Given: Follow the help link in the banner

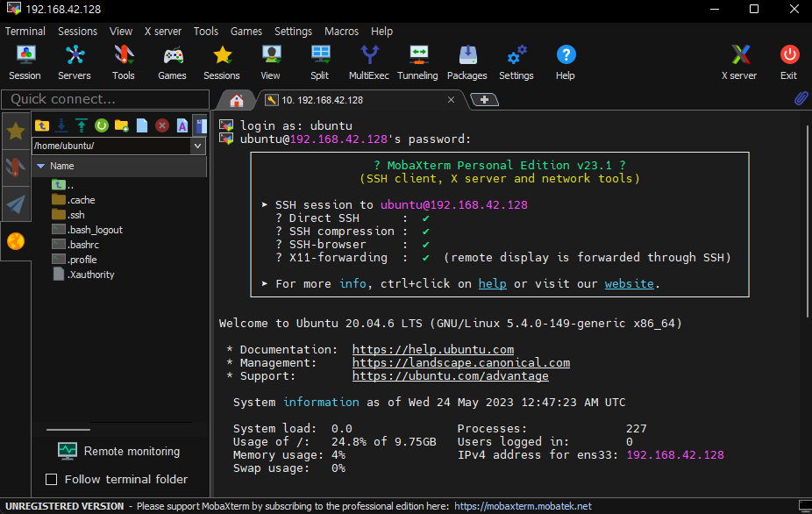Looking at the screenshot, I should (493, 284).
